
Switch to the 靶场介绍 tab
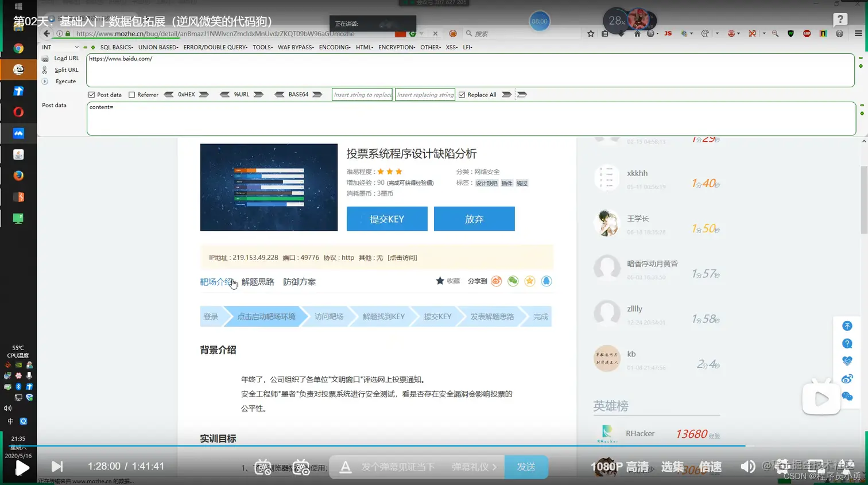pyautogui.click(x=216, y=282)
